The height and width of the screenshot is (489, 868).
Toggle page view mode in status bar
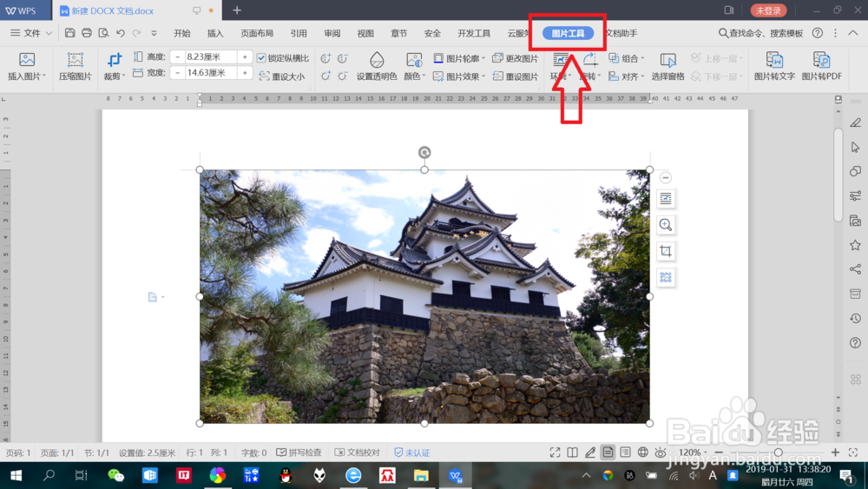click(x=608, y=453)
